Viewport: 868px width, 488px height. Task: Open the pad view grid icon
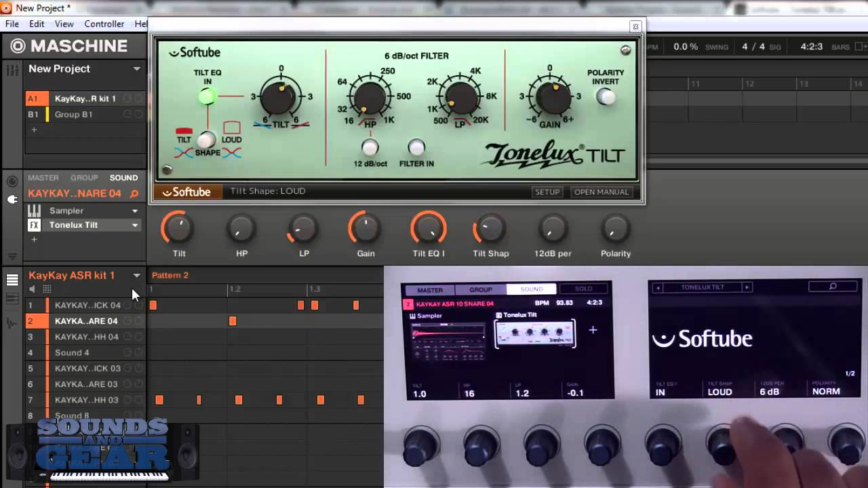(47, 289)
